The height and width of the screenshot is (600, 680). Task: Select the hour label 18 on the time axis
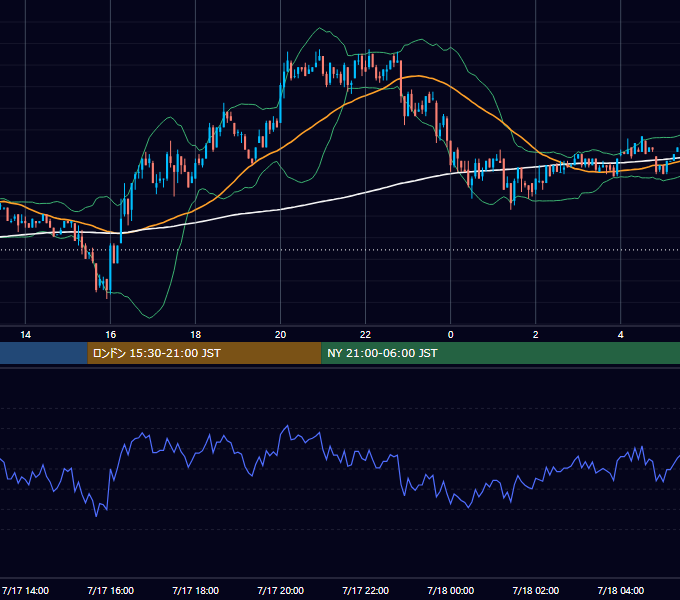(x=196, y=335)
